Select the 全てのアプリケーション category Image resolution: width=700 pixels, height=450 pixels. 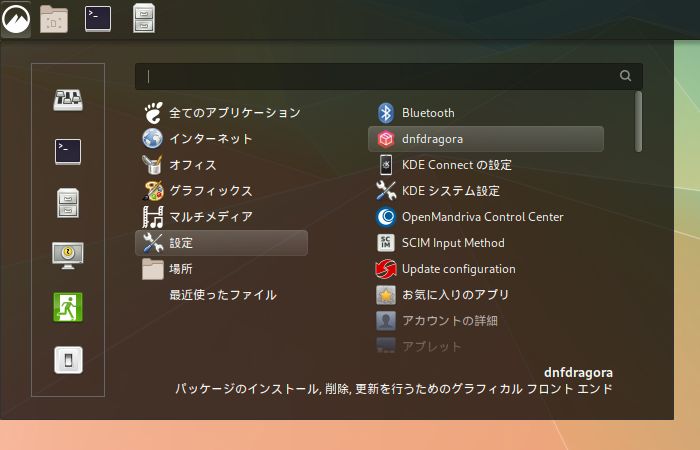click(x=221, y=113)
